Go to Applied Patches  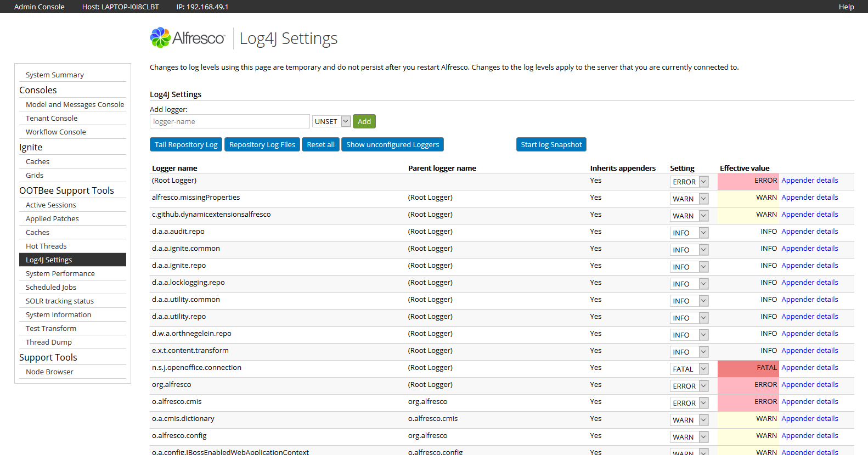52,218
